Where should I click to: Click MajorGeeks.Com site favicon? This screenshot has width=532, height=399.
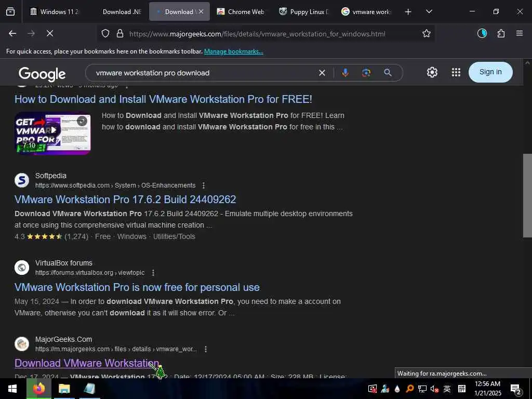(x=22, y=344)
